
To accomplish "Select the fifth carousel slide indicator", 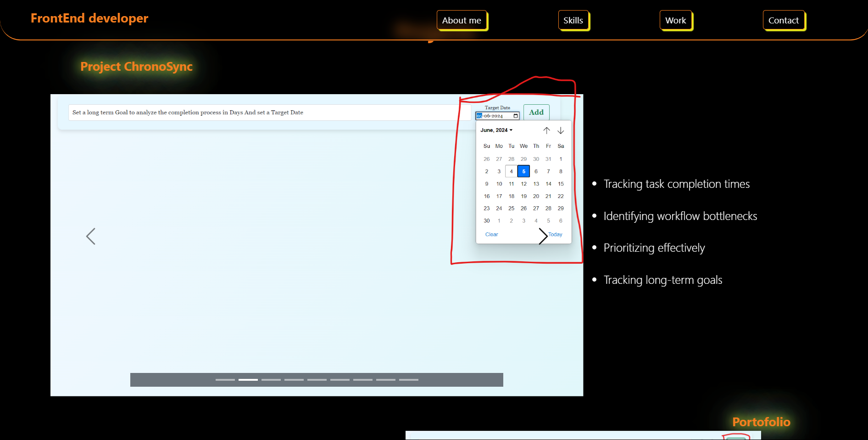I will pos(317,380).
